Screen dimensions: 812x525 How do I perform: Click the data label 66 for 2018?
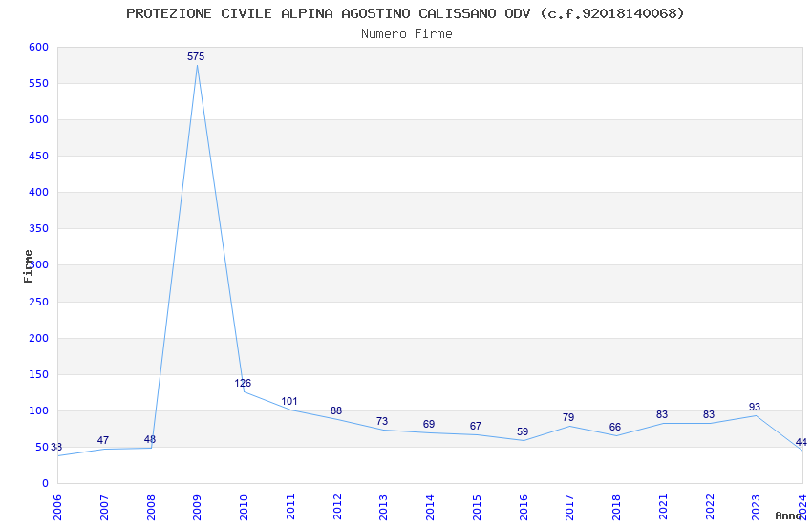click(614, 427)
